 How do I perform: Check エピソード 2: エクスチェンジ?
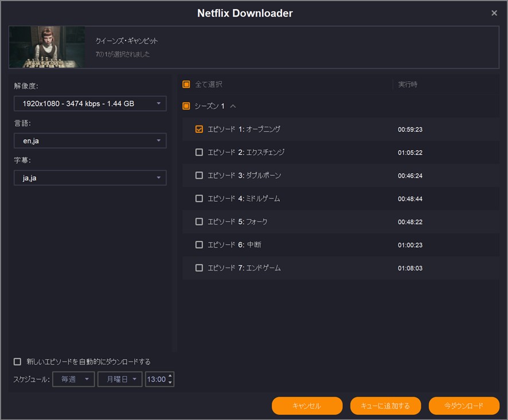pyautogui.click(x=199, y=152)
